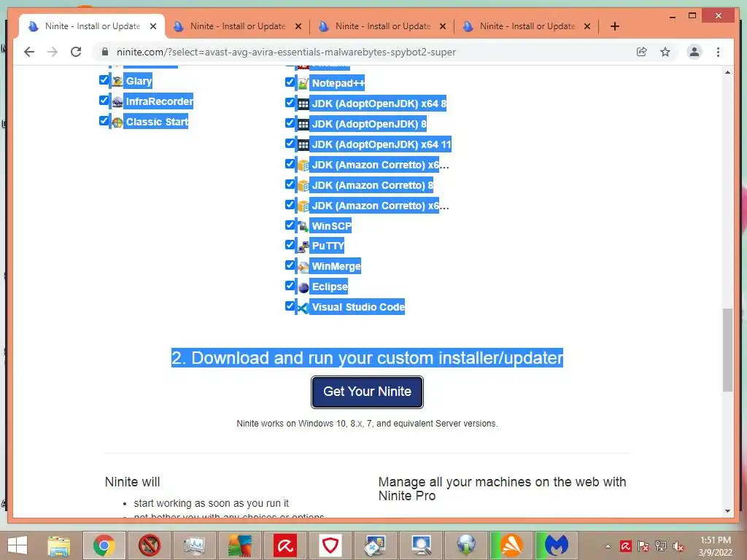Uncheck the JDK (AdoptOpenJDK) x64 8 checkbox
Screen dimensions: 747x560
pos(290,102)
